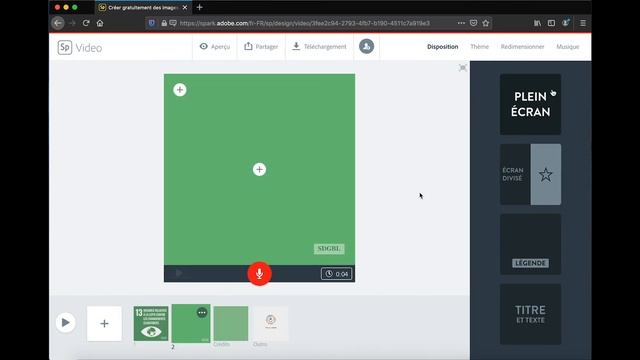Choose the Plein Écran layout

coord(530,104)
